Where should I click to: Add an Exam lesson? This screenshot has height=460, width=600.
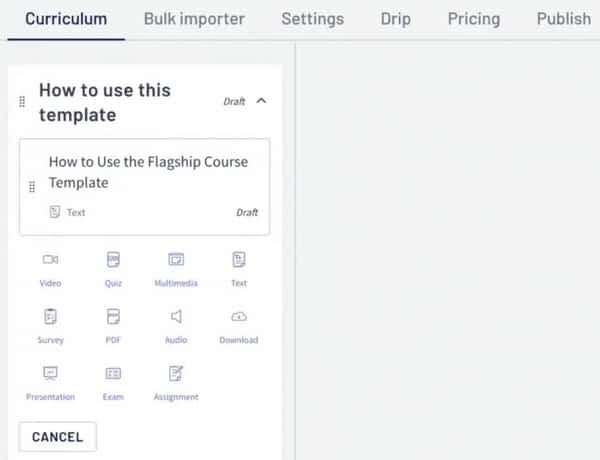[113, 383]
